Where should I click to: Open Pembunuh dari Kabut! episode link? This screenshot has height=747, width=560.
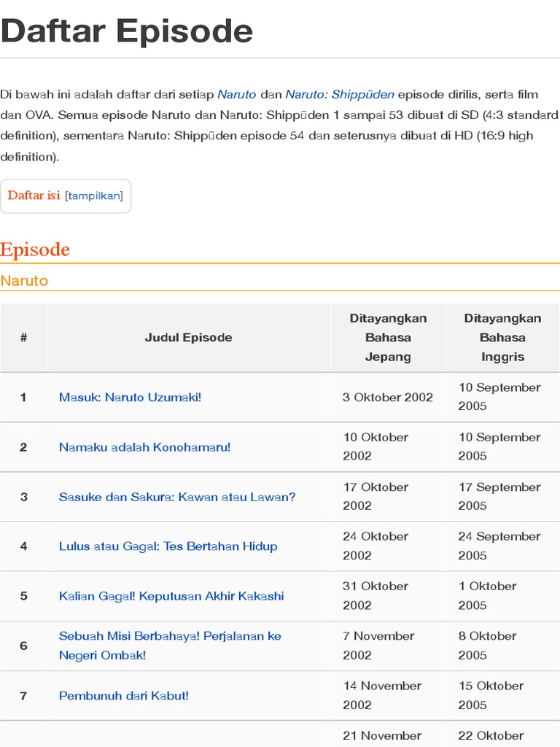point(124,696)
